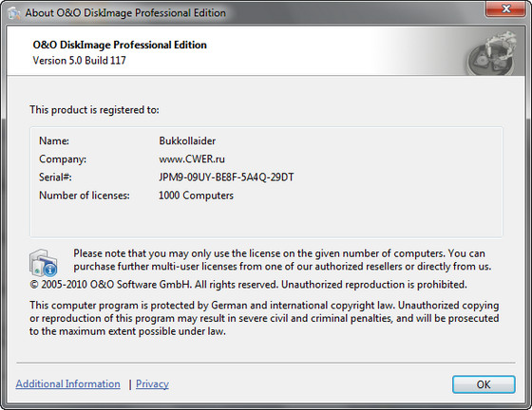Select the serial number text
532x410 pixels.
226,177
